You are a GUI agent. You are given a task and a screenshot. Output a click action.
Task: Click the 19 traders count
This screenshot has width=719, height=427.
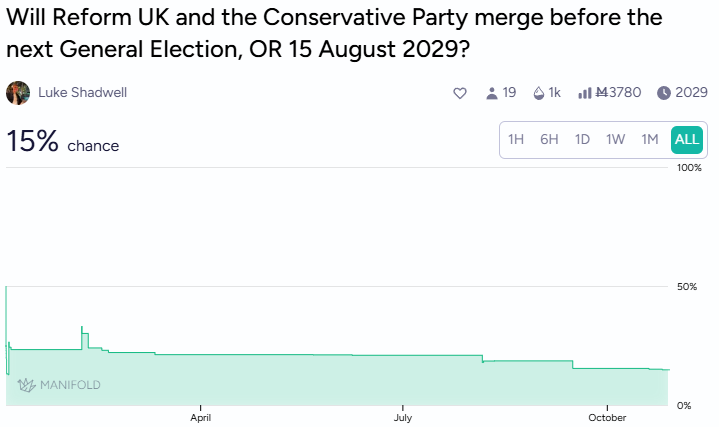click(x=509, y=93)
